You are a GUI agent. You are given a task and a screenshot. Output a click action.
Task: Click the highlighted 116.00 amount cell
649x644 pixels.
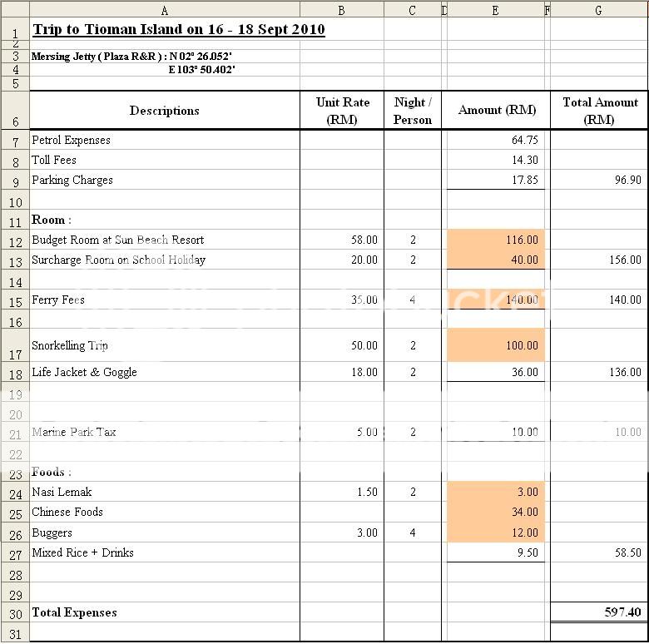click(x=496, y=240)
